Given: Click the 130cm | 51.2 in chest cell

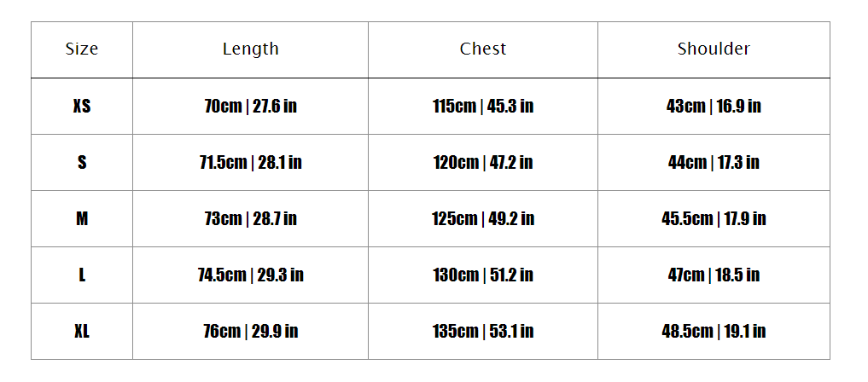Looking at the screenshot, I should [x=483, y=275].
